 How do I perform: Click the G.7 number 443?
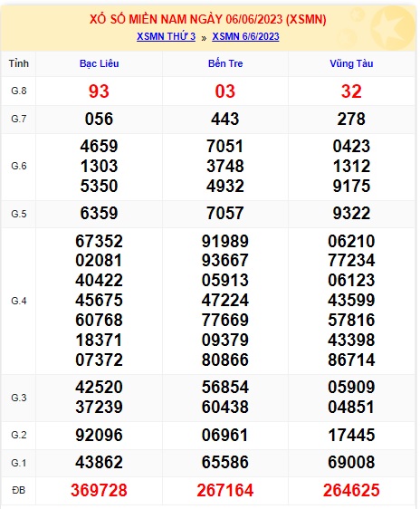click(225, 119)
